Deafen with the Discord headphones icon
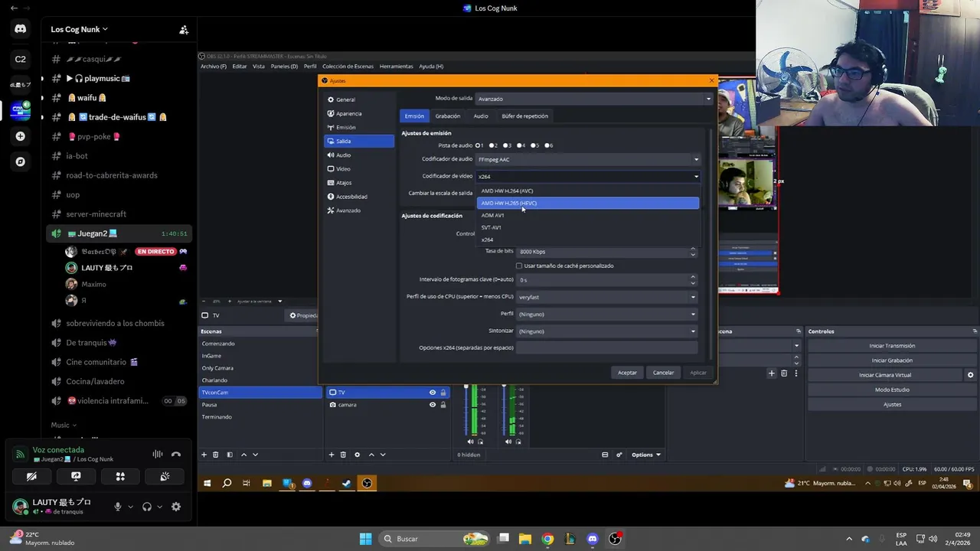 (x=147, y=507)
